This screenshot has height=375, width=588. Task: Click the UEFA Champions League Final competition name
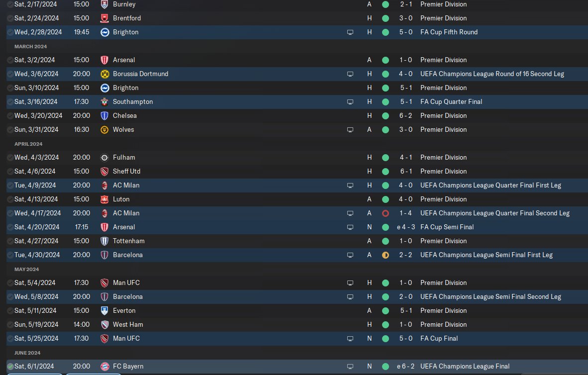tap(465, 366)
